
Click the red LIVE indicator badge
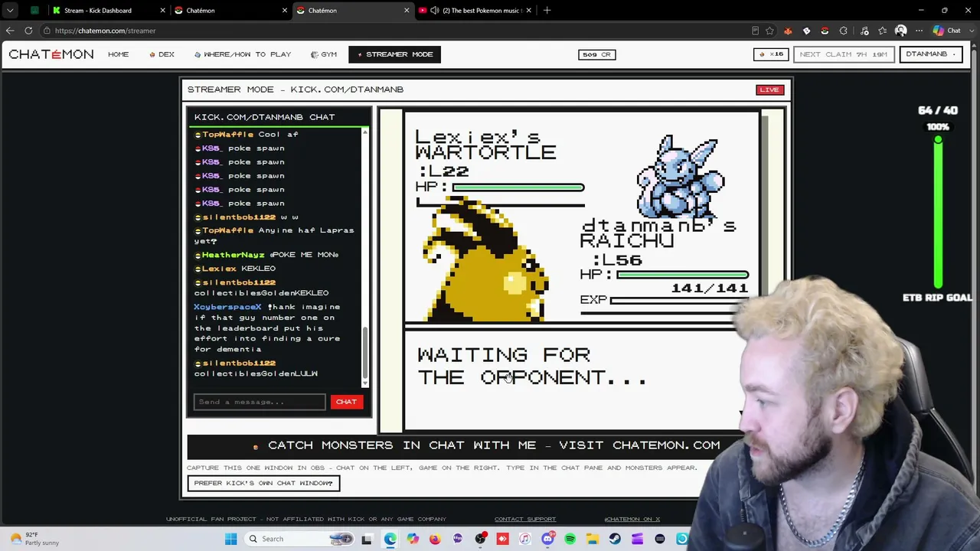(x=769, y=90)
